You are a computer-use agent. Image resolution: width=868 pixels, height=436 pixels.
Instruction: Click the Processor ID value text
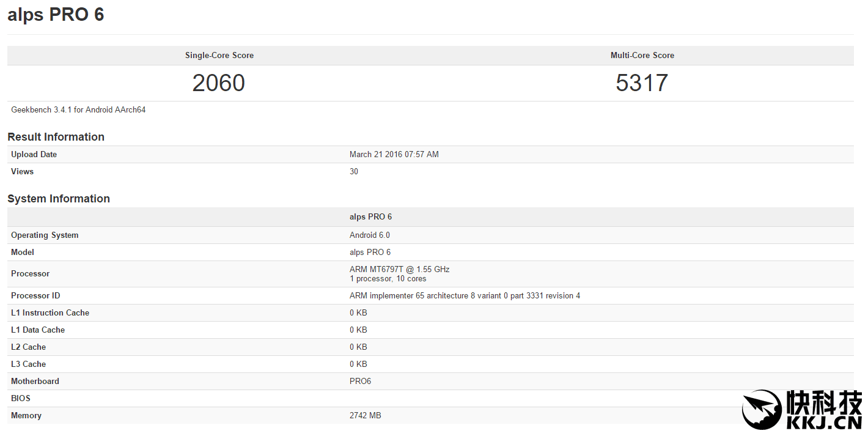465,296
